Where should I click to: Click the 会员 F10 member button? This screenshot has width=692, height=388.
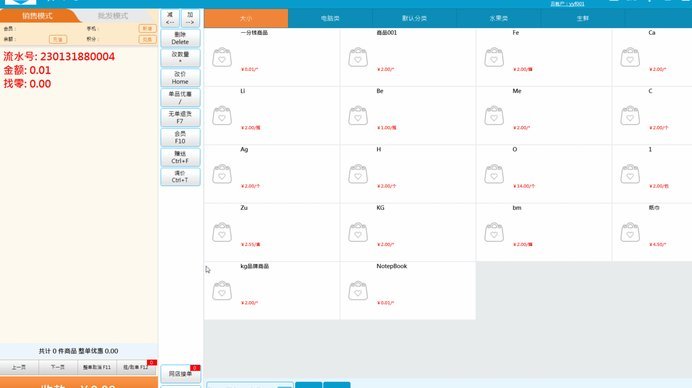[180, 137]
